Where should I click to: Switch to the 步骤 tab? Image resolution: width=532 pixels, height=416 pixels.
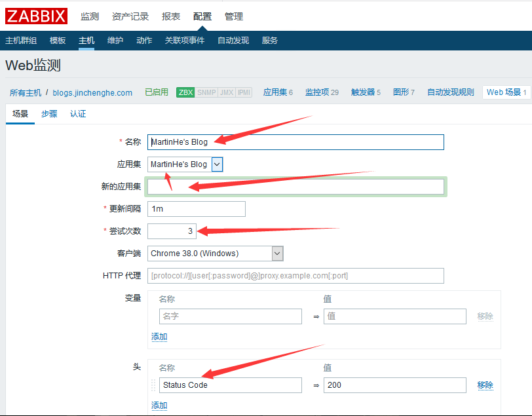coord(49,114)
